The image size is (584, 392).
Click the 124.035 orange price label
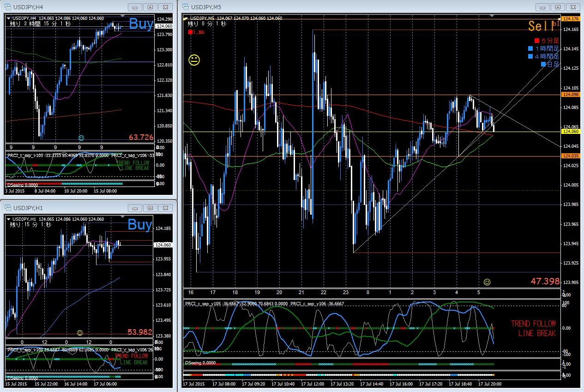[x=570, y=156]
